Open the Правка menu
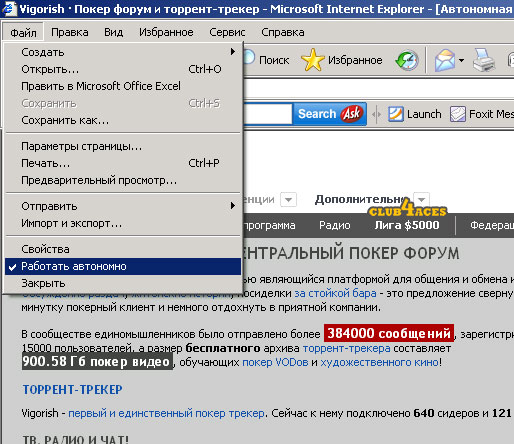 click(70, 32)
